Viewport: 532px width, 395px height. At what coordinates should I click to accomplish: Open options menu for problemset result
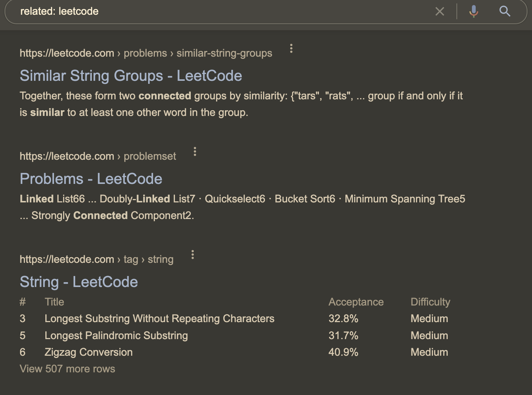(195, 151)
